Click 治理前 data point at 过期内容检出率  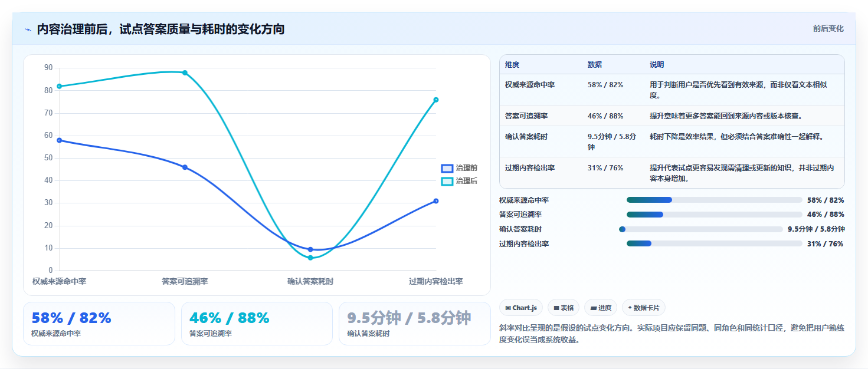[x=436, y=201]
